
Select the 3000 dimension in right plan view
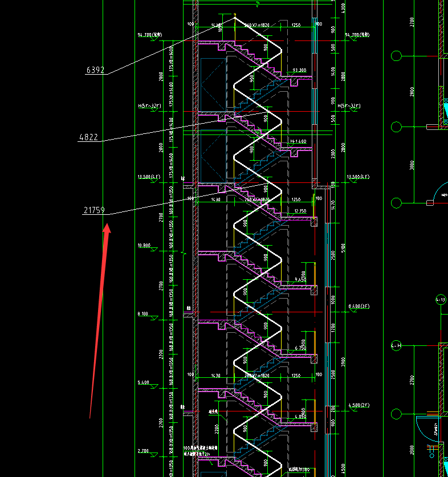coord(412,165)
